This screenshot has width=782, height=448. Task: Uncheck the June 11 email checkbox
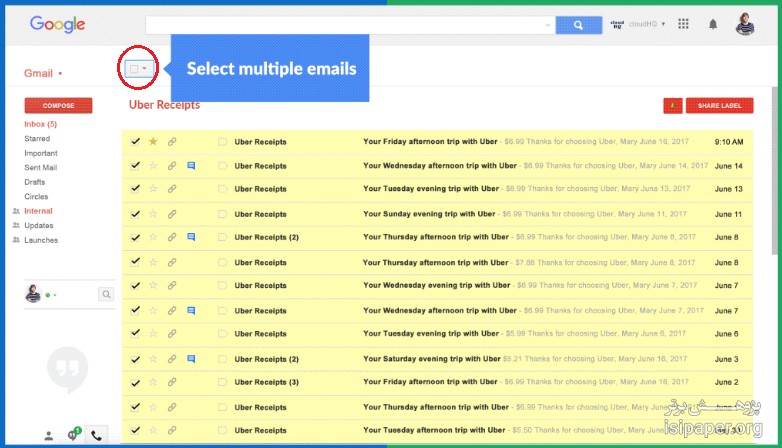pyautogui.click(x=135, y=214)
